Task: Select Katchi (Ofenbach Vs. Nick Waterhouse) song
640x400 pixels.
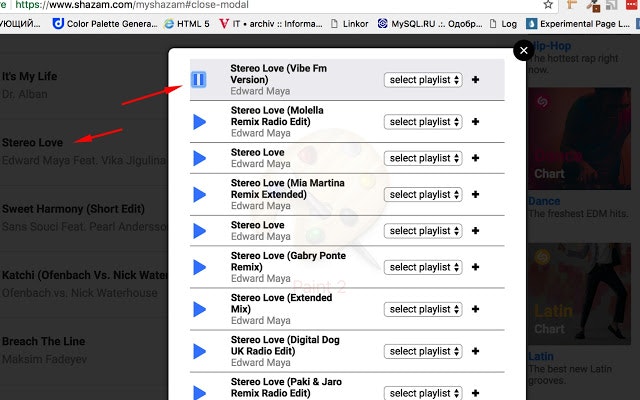Action: (x=84, y=275)
